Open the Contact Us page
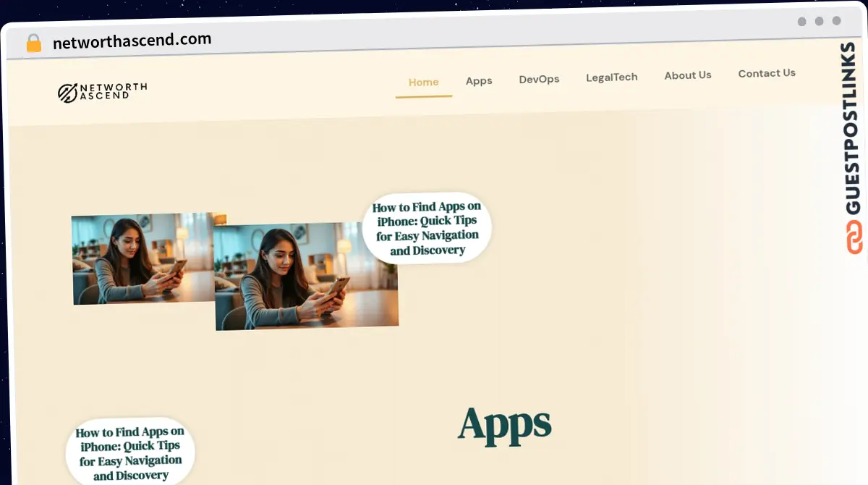 click(x=767, y=73)
